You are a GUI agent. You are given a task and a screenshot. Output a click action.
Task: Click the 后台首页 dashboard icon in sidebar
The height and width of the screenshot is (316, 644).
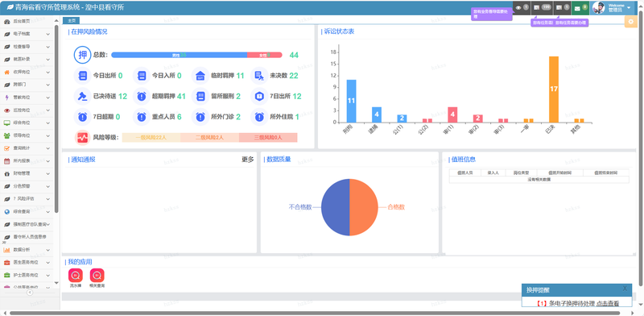coord(7,22)
